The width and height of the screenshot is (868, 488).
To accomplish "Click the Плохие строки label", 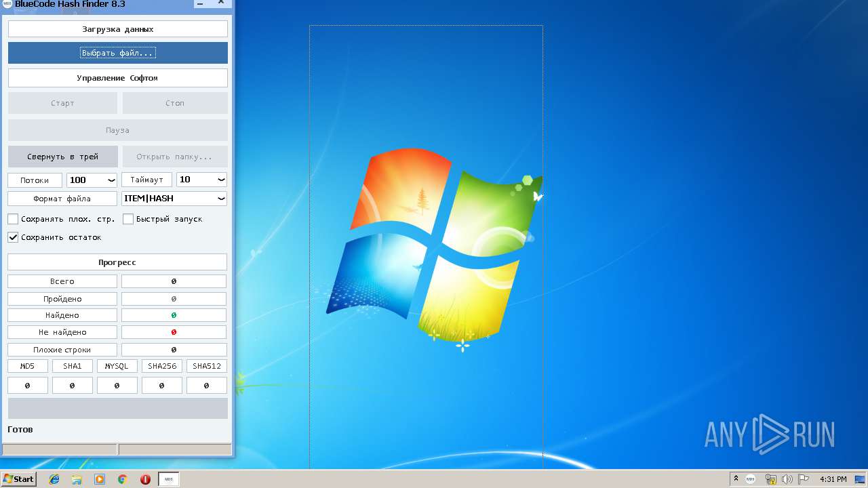I will click(62, 350).
